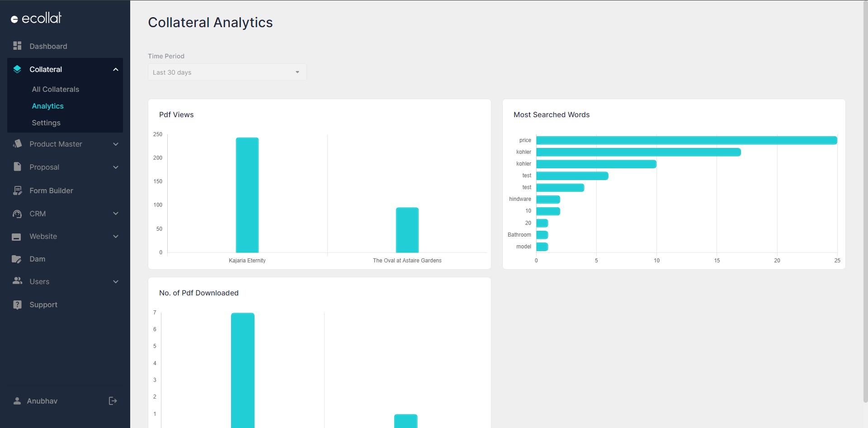Screen dimensions: 868x428
Task: Open the Time Period dropdown
Action: 226,72
